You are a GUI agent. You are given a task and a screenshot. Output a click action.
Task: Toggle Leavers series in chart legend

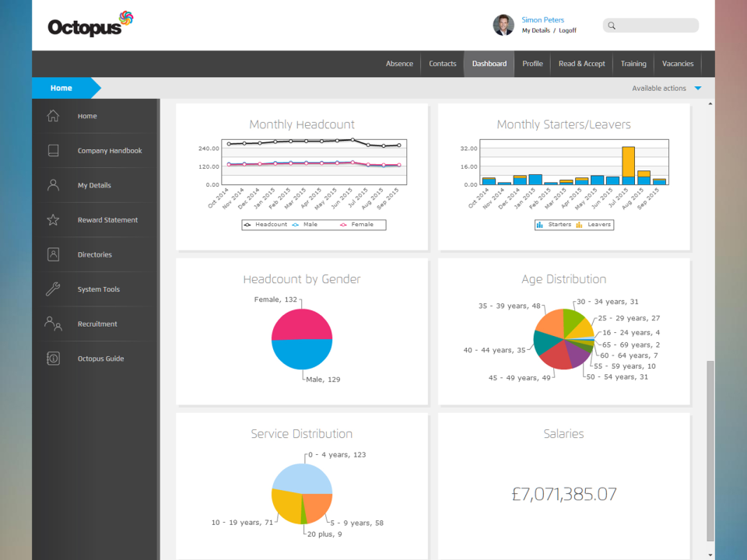click(594, 225)
